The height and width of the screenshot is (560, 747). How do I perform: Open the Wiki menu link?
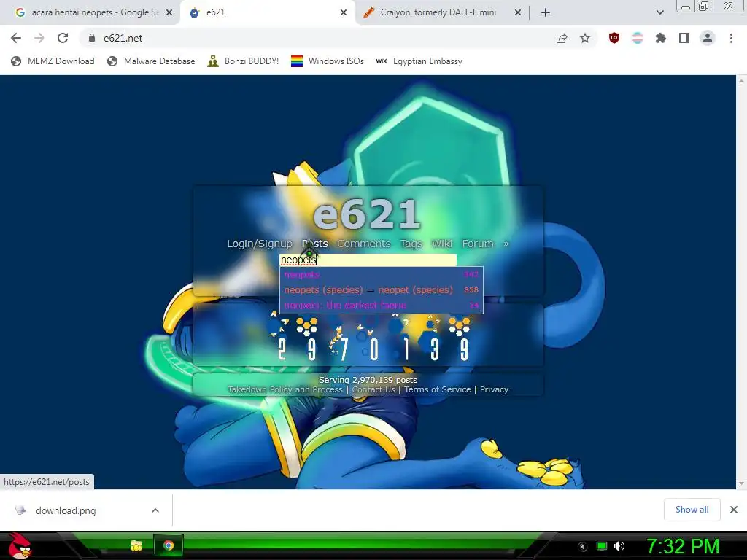tap(442, 244)
